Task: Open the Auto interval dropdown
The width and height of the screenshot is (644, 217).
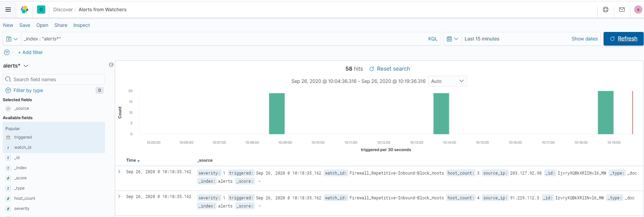Action: click(x=447, y=81)
